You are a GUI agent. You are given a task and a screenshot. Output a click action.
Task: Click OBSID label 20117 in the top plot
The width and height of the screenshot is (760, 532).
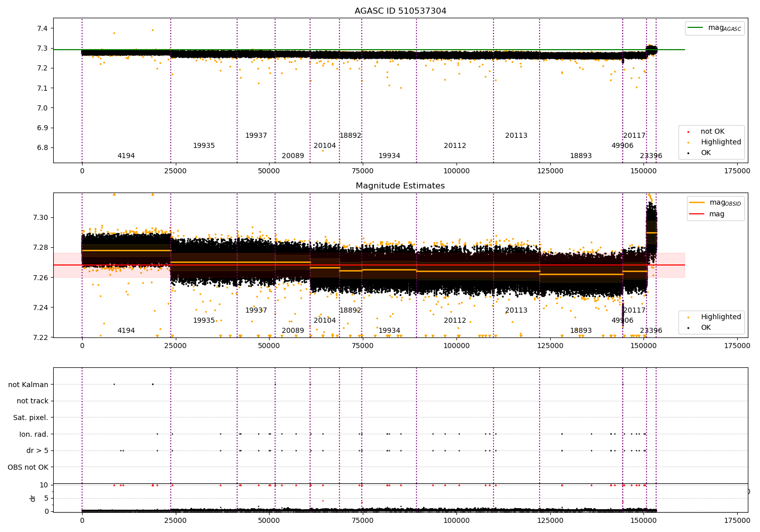[634, 136]
